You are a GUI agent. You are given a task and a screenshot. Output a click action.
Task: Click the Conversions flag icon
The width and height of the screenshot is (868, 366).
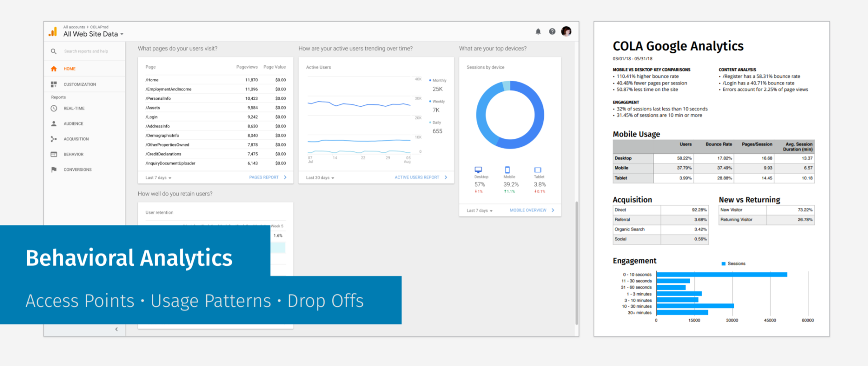[54, 170]
